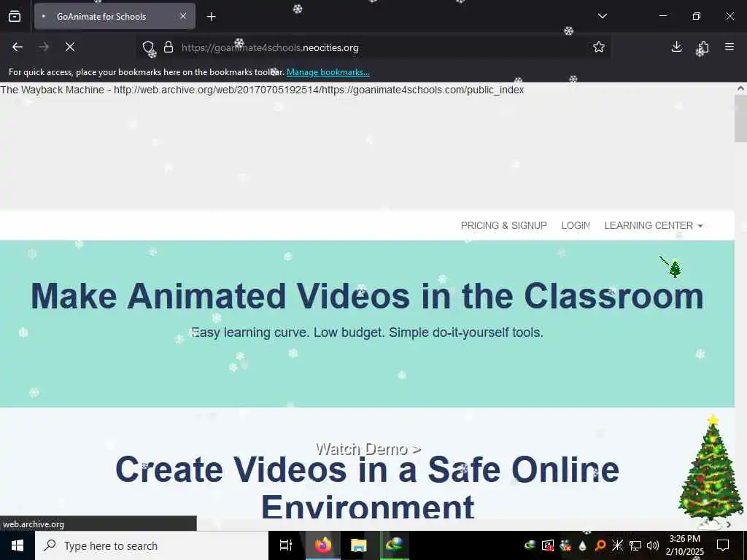Open the Downloads panel icon
Screen dimensions: 747x560
point(676,47)
